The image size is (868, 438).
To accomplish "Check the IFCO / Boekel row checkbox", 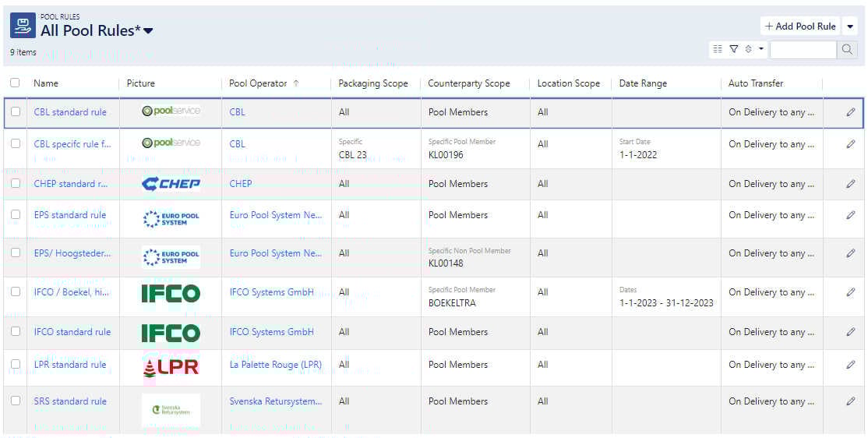I will 16,291.
